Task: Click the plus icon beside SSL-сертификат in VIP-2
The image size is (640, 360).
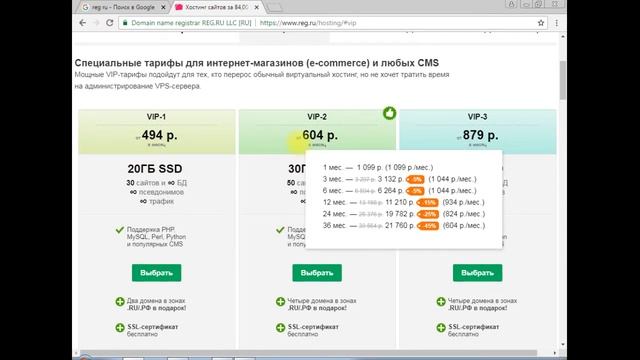Action: [280, 328]
